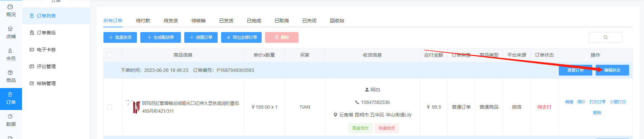644x139 pixels.
Task: Switch to 待发货 tab
Action: [171, 21]
